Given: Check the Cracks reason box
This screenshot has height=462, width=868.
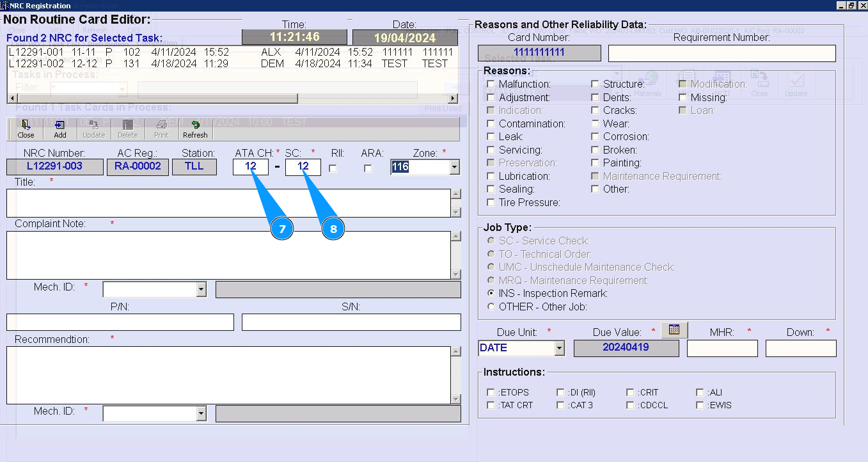Looking at the screenshot, I should (595, 110).
